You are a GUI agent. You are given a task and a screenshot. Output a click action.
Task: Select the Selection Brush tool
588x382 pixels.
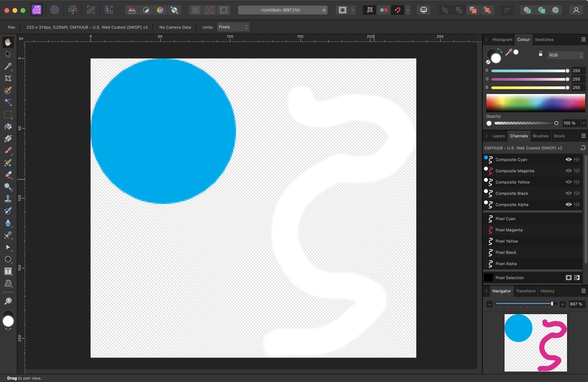8,90
